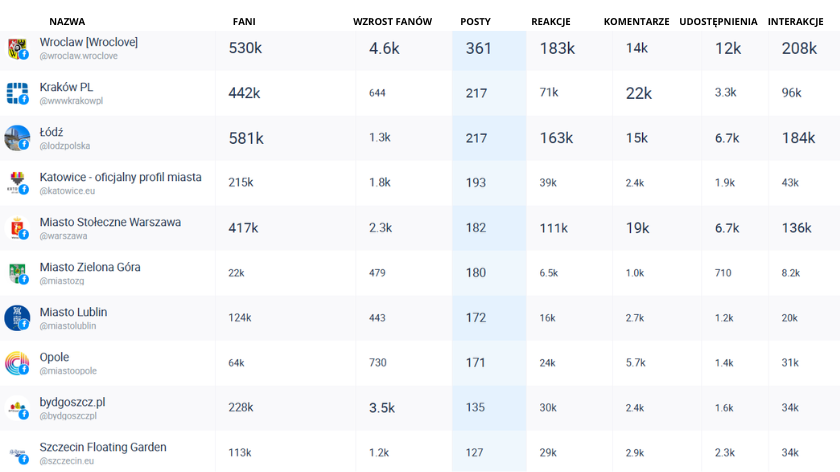Sort by the POSTY column header
Viewport: 840px width, 472px height.
tap(475, 21)
